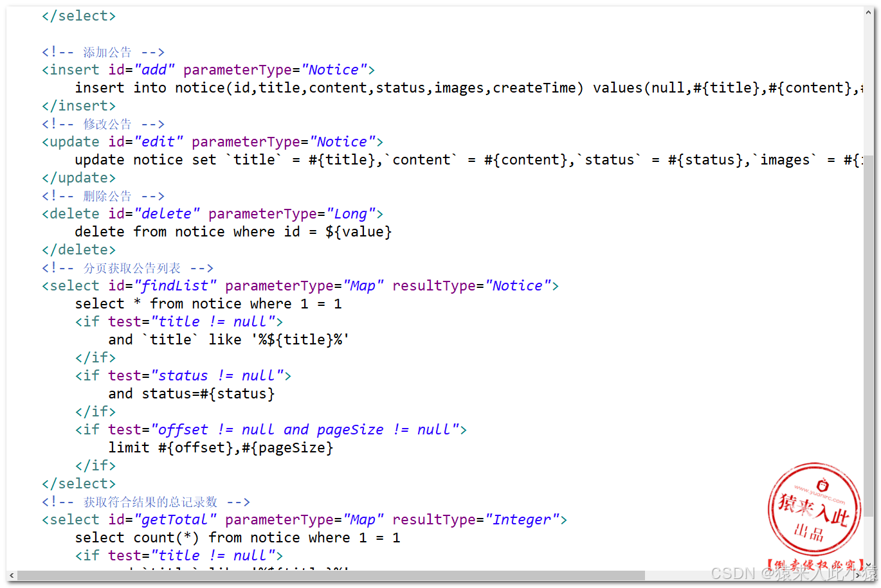Screen dimensions: 881x588
Task: Click the 'delete from notice where id' line
Action: point(233,232)
